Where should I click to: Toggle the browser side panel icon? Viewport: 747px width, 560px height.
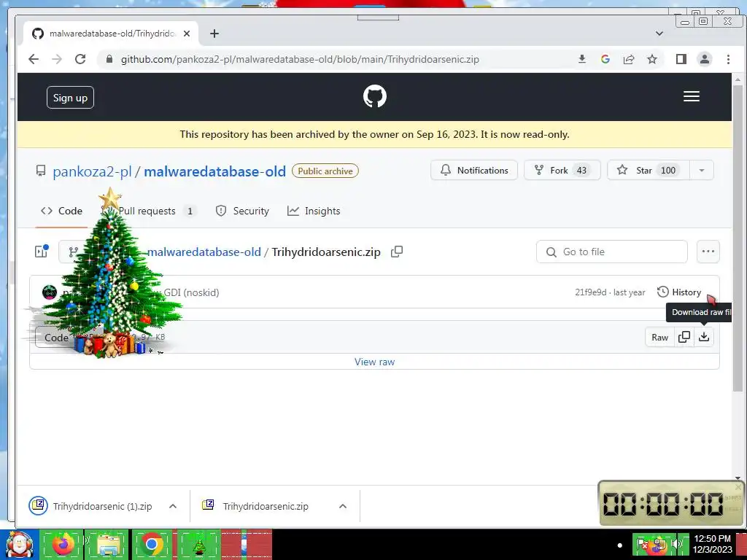click(x=681, y=59)
